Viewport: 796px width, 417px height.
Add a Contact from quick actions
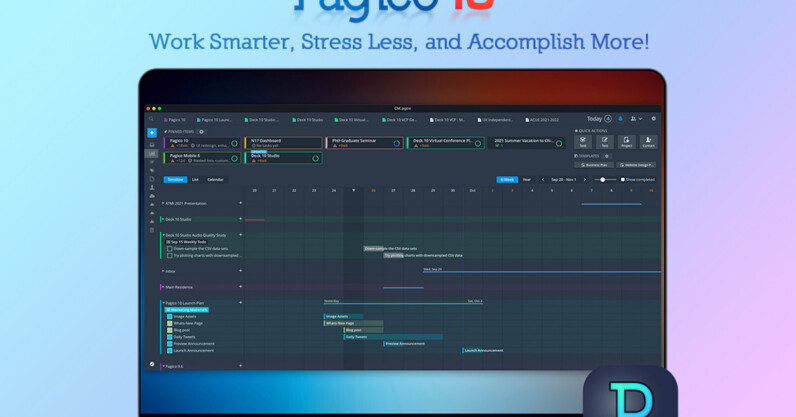[x=648, y=143]
